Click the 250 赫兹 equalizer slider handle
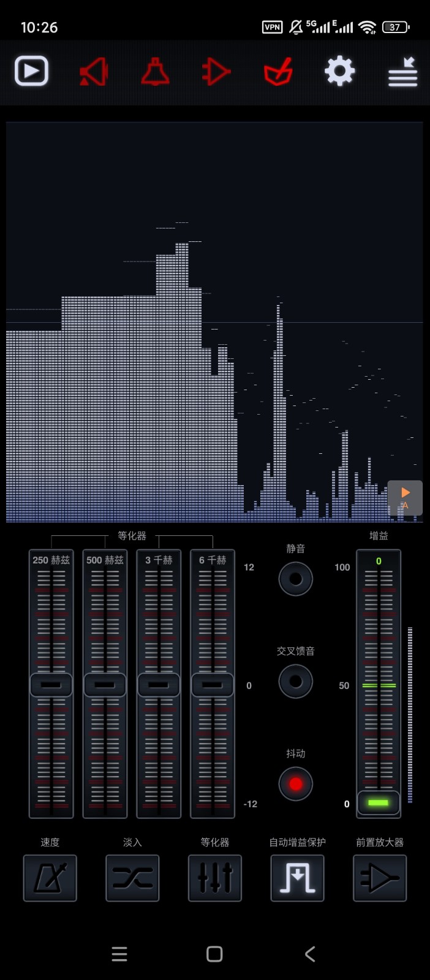 pyautogui.click(x=51, y=685)
